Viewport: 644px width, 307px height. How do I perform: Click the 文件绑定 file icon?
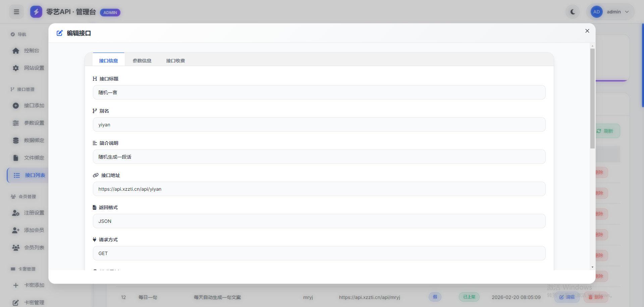(16, 158)
